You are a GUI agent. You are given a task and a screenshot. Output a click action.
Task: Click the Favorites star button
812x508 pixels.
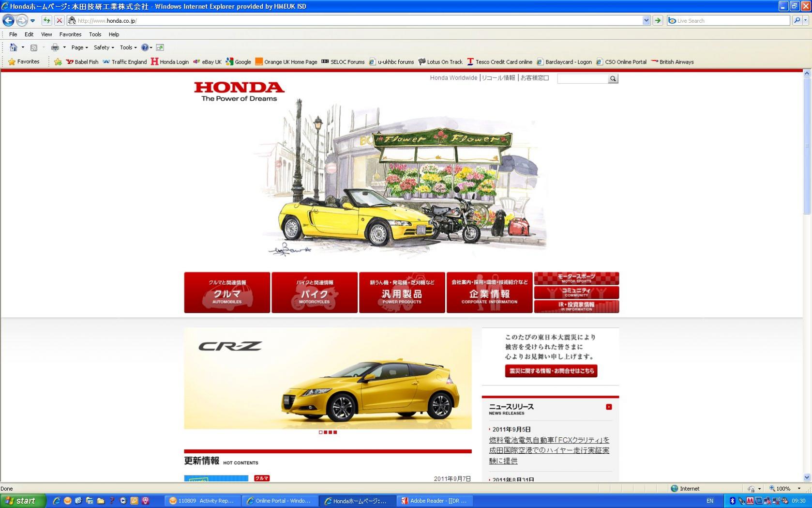[24, 62]
